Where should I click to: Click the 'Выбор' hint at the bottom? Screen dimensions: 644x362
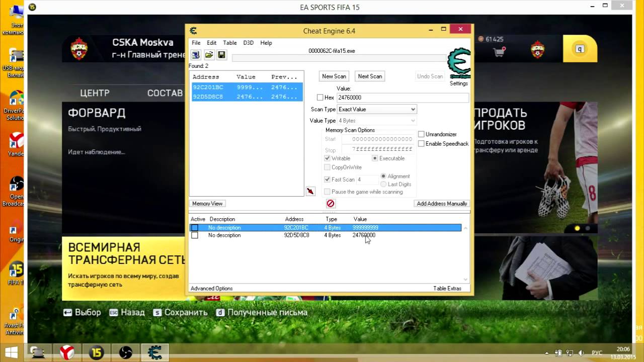82,312
